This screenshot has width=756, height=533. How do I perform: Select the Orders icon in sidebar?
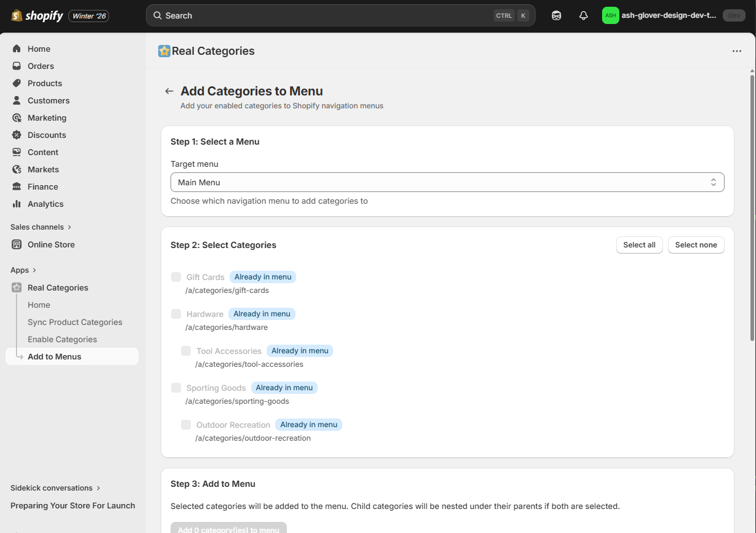click(18, 66)
